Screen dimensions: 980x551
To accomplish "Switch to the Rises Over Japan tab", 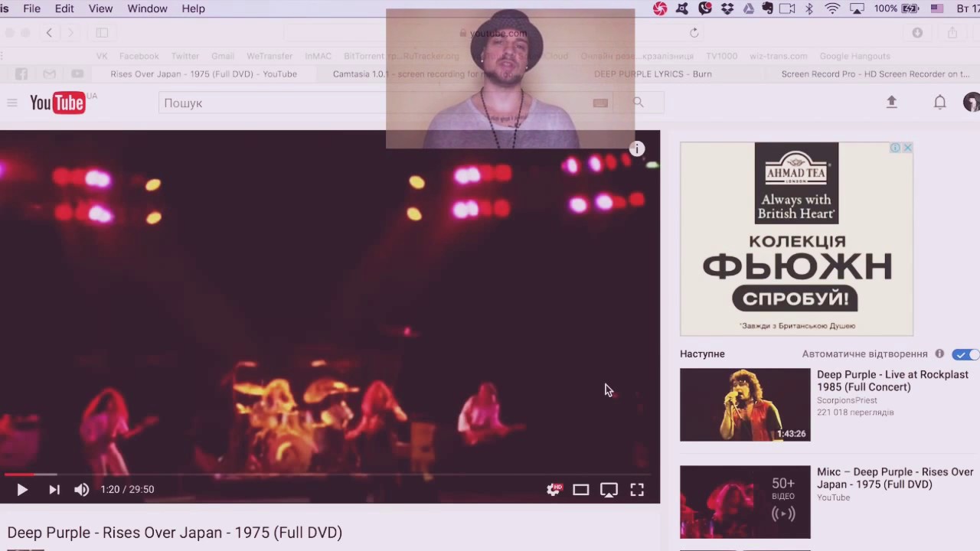I will [204, 74].
